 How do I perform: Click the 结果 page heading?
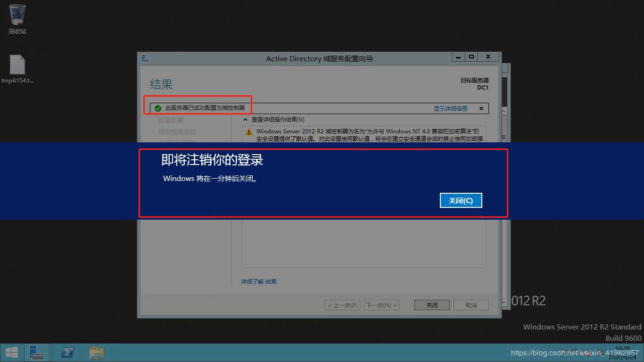pos(161,84)
